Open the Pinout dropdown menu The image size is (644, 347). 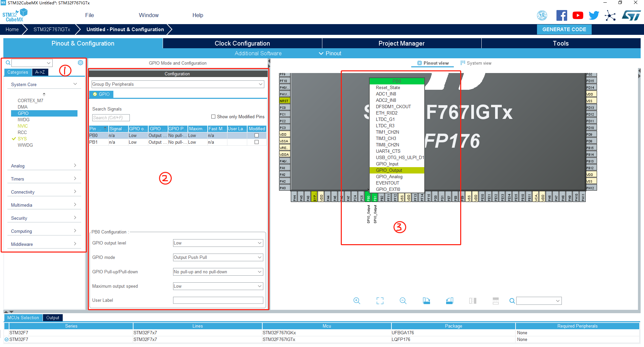point(330,53)
